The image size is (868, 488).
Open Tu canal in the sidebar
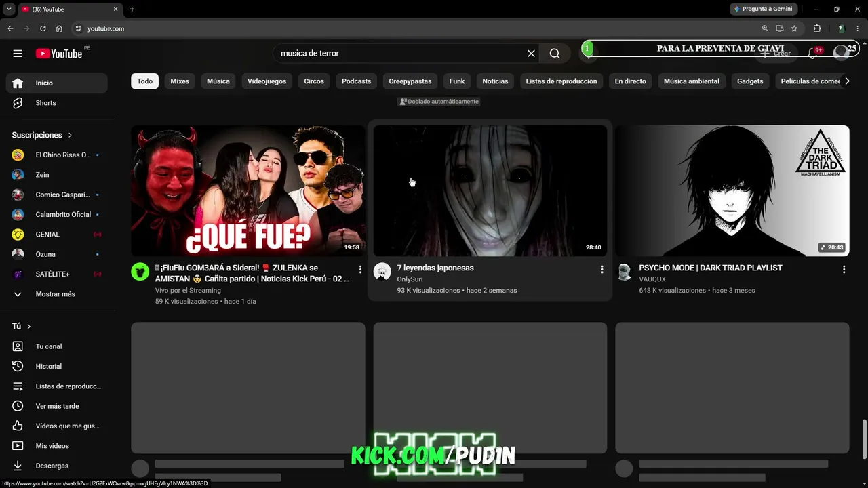pyautogui.click(x=57, y=346)
